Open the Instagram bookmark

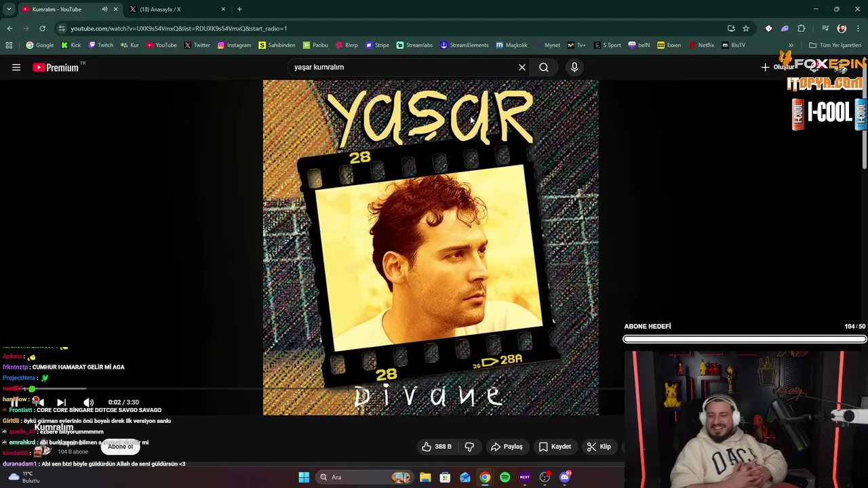[234, 45]
